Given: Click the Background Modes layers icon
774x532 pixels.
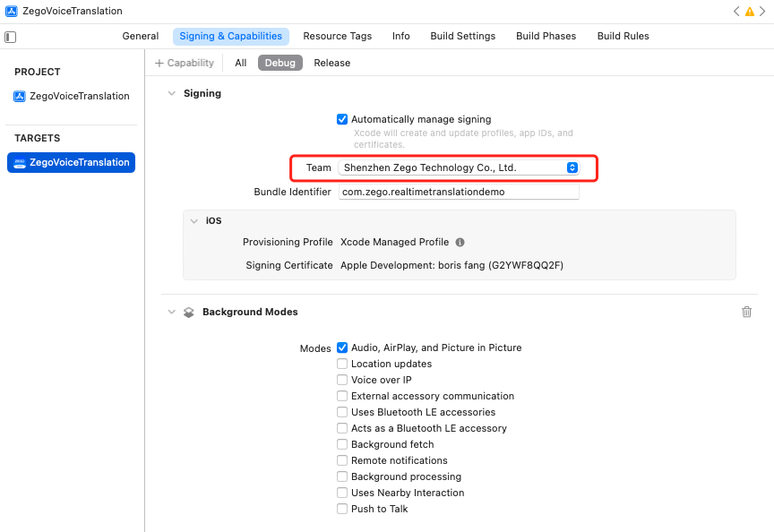Looking at the screenshot, I should [x=188, y=313].
